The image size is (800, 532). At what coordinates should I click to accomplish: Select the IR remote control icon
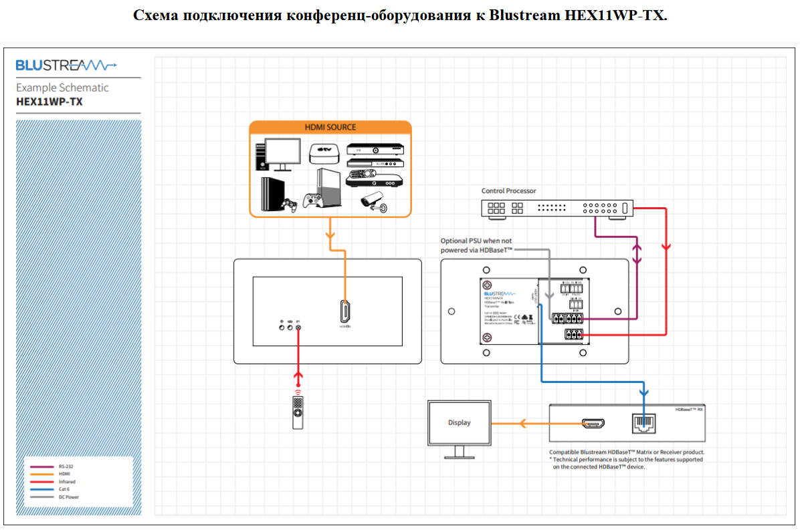[298, 413]
